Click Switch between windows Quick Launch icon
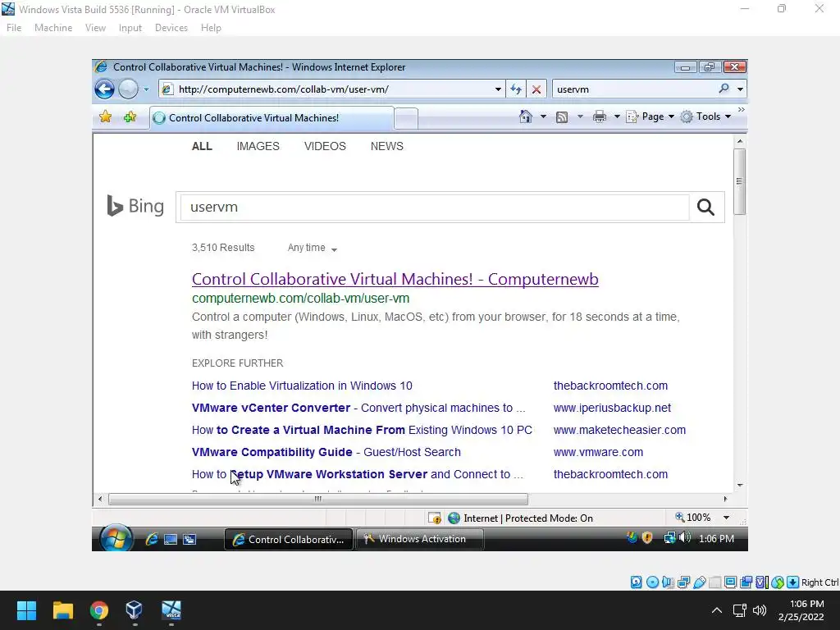 tap(189, 540)
